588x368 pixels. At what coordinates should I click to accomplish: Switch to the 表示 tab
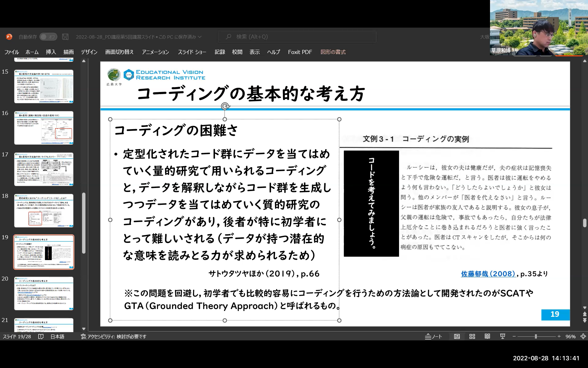point(255,52)
